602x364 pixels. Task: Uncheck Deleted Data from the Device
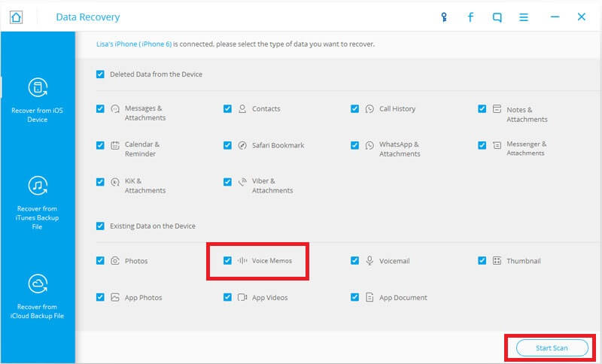(100, 74)
